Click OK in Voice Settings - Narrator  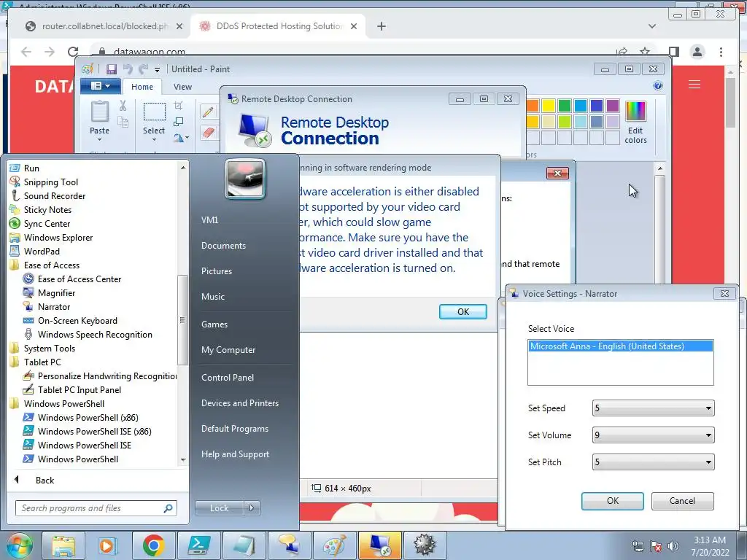click(613, 501)
